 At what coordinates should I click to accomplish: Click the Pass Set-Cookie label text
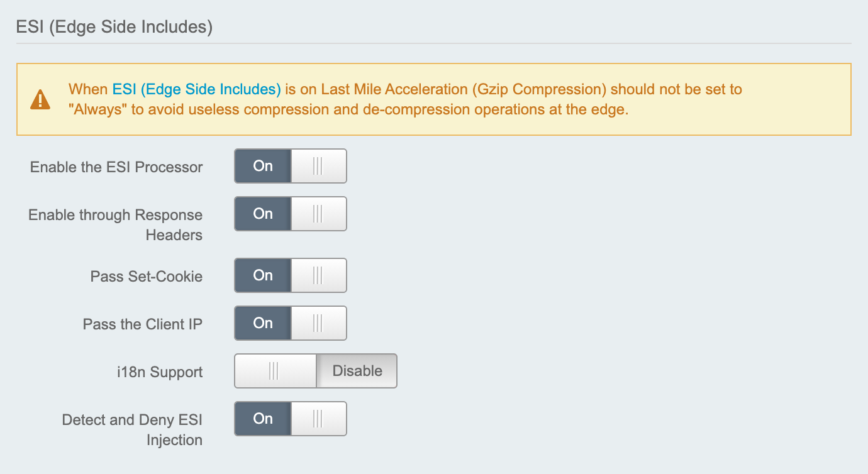coord(147,277)
